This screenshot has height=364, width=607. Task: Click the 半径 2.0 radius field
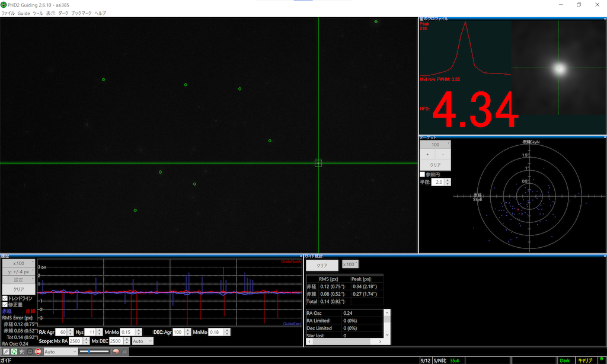[438, 182]
